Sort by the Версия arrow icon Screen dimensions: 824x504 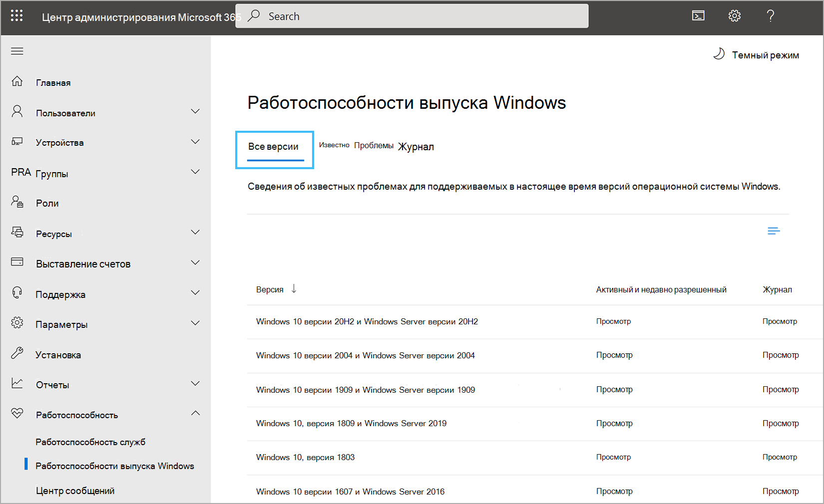294,288
